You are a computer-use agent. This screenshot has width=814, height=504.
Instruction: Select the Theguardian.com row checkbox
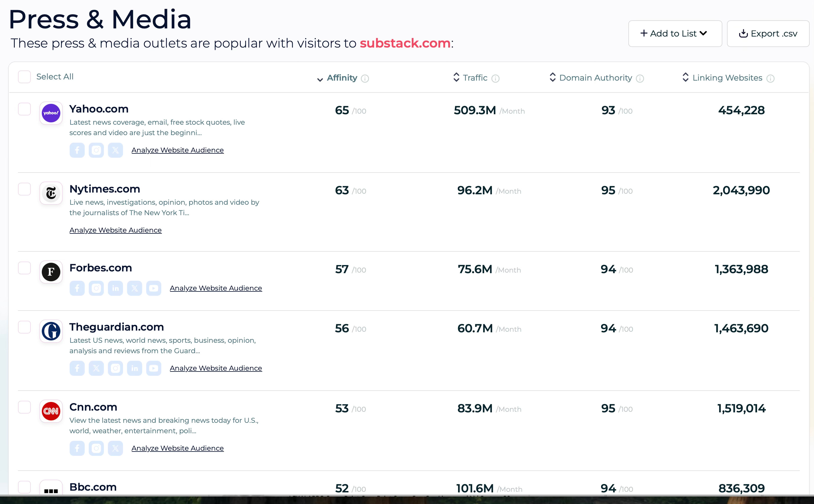pyautogui.click(x=24, y=327)
